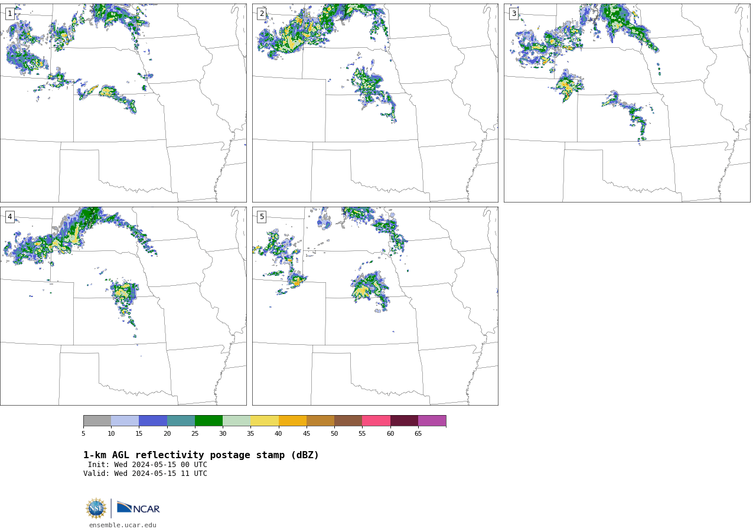Select the brown 50-55 dBZ swatch

[348, 421]
